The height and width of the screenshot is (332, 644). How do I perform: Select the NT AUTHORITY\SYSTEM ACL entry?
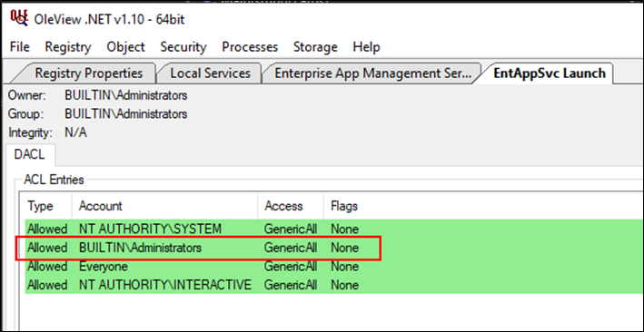coord(334,229)
